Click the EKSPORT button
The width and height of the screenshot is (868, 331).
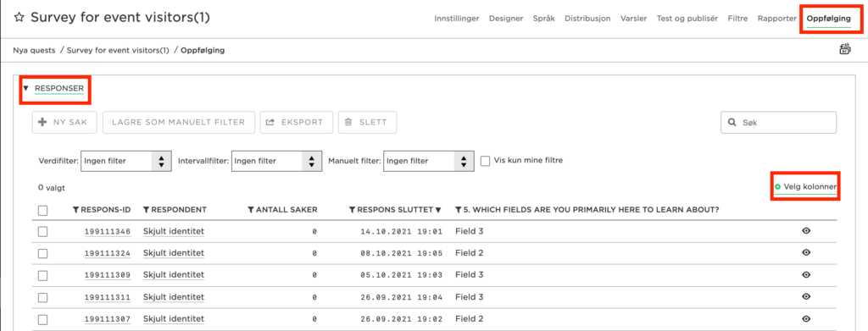296,122
